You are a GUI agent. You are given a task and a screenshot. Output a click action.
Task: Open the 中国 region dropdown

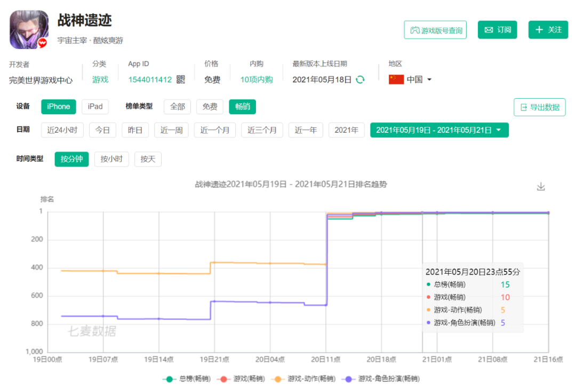point(410,79)
